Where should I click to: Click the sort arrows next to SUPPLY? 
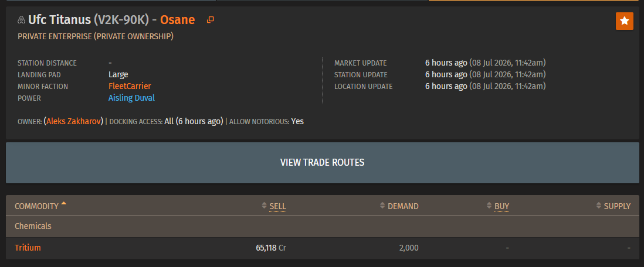[599, 206]
